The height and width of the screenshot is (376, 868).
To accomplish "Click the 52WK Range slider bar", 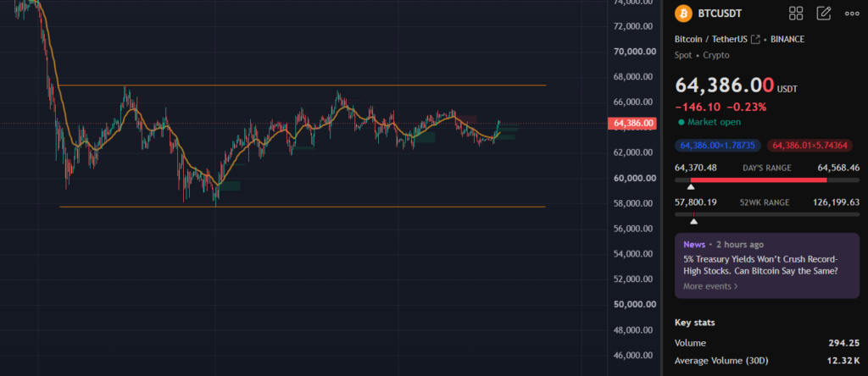I will pyautogui.click(x=767, y=214).
